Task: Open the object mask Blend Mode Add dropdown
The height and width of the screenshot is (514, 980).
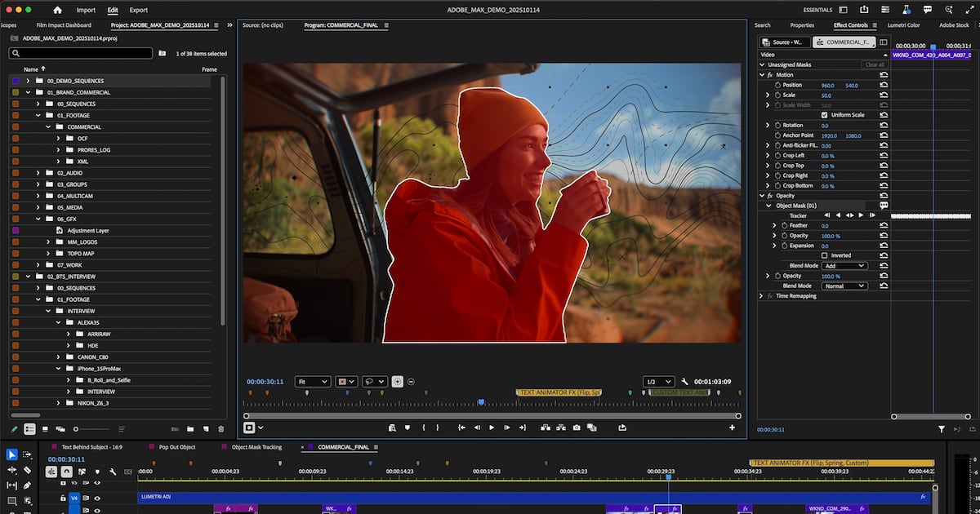Action: 844,266
